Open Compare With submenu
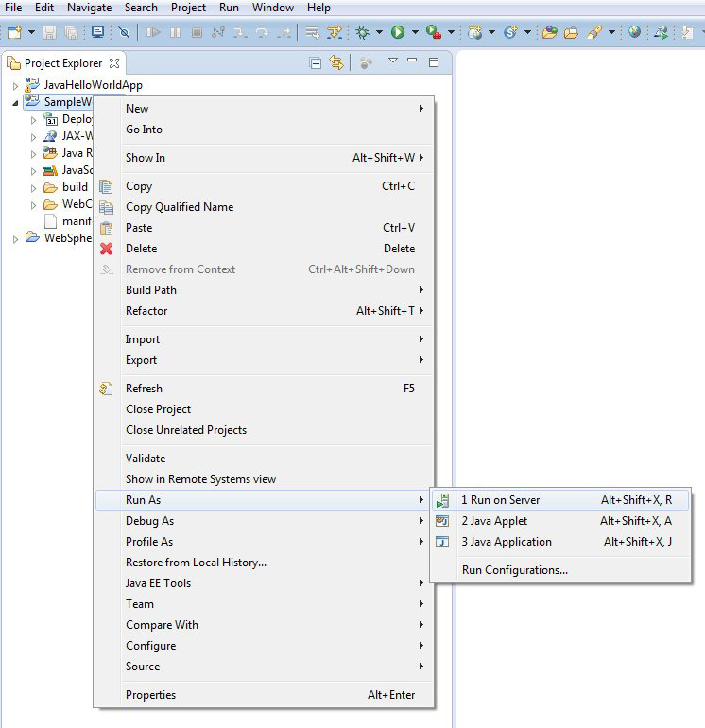Screen dimensions: 705x728 (265, 625)
